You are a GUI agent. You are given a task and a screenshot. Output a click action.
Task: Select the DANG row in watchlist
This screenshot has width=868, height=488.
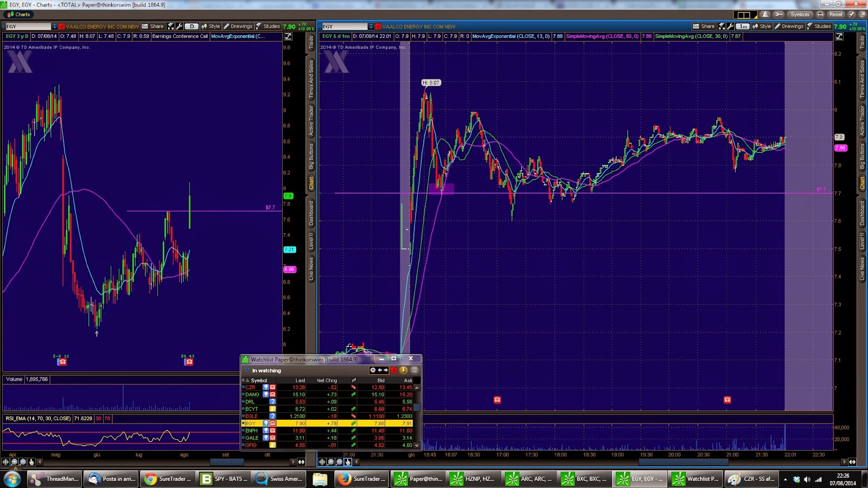pyautogui.click(x=328, y=394)
